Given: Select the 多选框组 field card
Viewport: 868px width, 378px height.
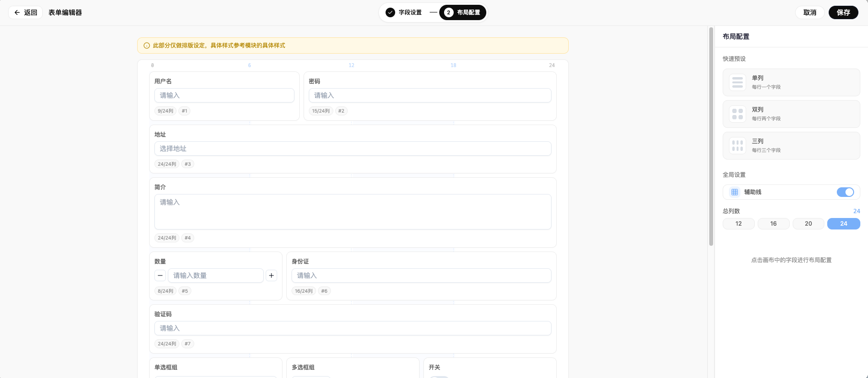Looking at the screenshot, I should [x=353, y=367].
